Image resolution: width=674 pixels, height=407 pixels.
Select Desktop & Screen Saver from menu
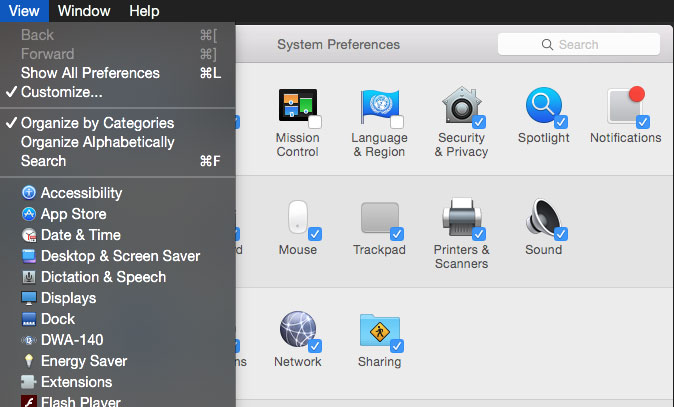(x=118, y=256)
